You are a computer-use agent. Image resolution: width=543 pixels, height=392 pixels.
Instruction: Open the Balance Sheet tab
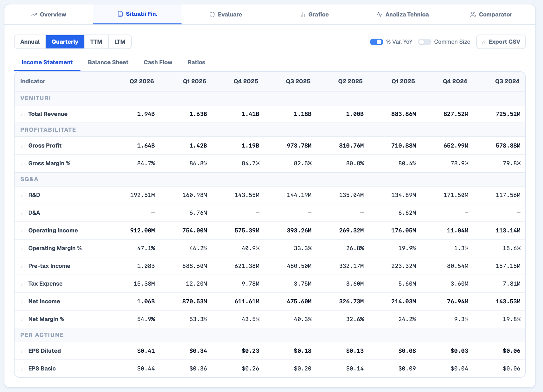click(108, 62)
